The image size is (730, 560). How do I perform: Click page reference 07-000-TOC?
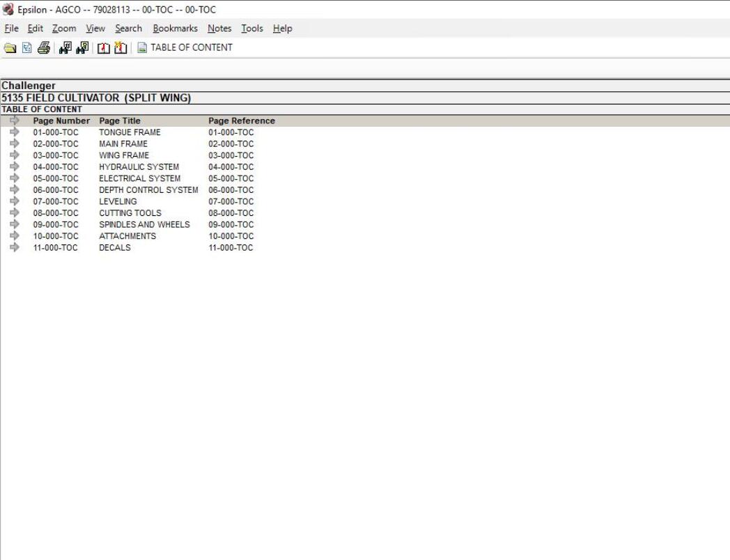click(231, 201)
